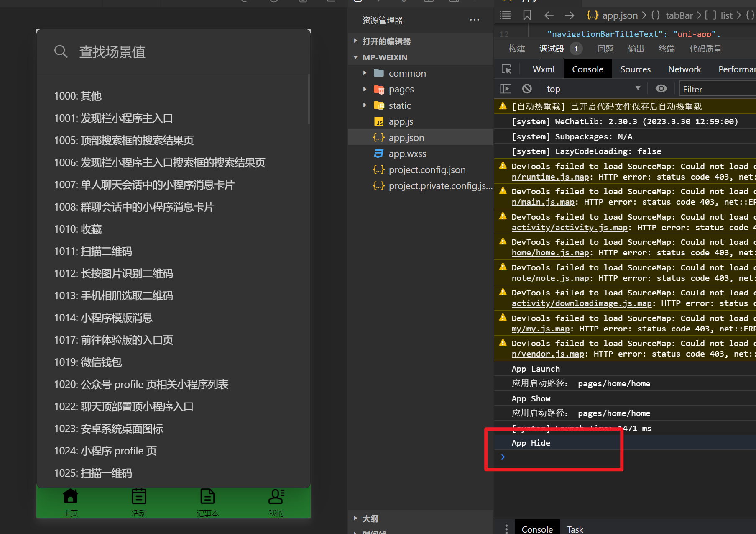Click the search magnifier icon
This screenshot has height=534, width=756.
click(61, 51)
